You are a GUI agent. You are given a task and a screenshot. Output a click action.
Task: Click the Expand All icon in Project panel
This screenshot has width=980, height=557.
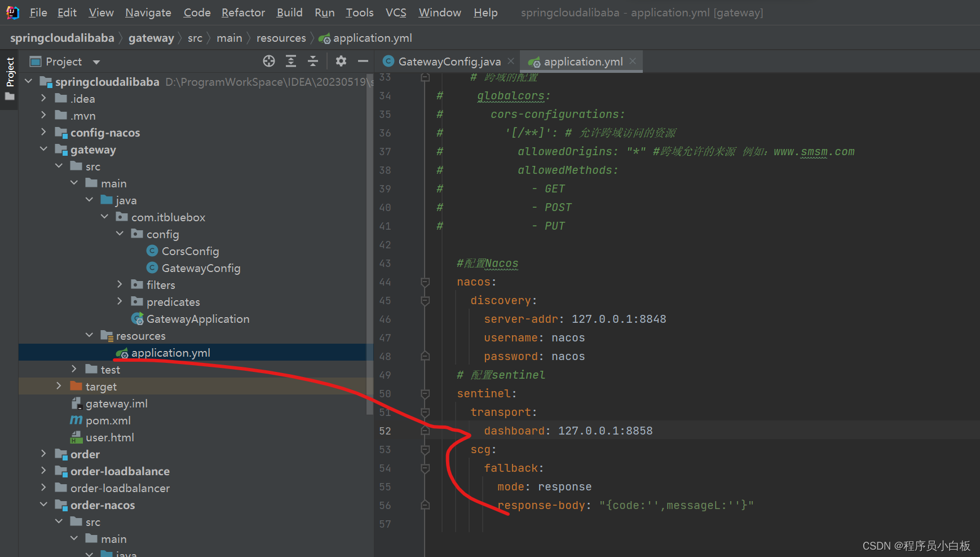pos(291,61)
